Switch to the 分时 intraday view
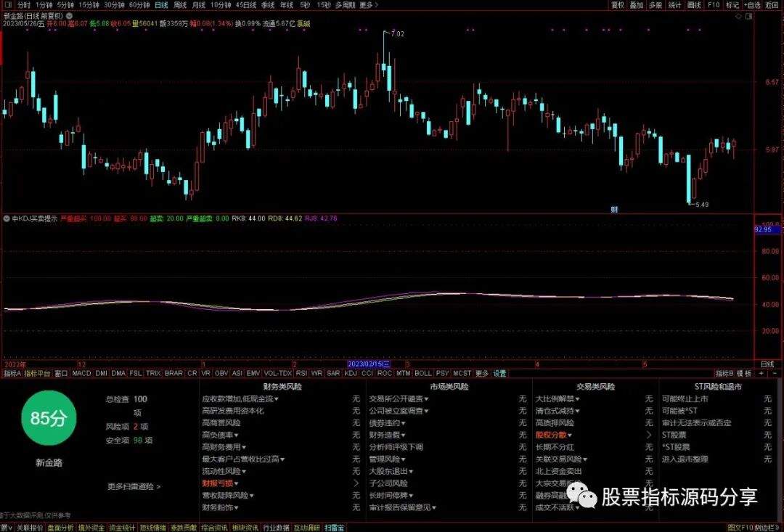 pyautogui.click(x=23, y=5)
